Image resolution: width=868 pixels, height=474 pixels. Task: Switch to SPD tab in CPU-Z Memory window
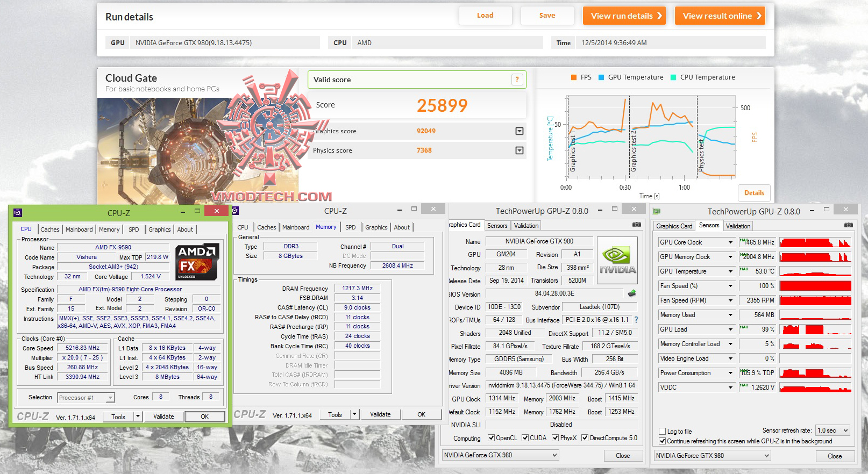point(351,227)
